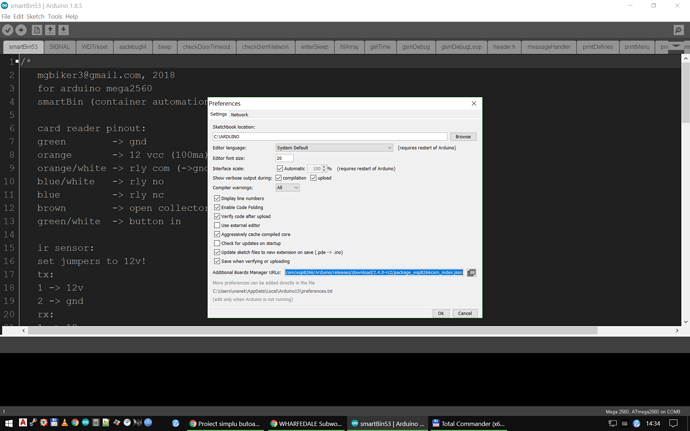Viewport: 690px width, 431px height.
Task: Open the File menu
Action: pyautogui.click(x=6, y=16)
